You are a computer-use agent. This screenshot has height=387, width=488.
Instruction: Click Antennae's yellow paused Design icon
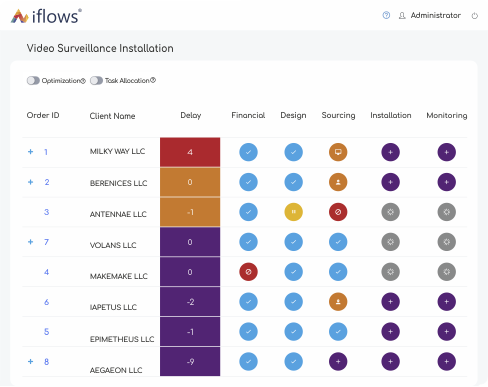click(293, 212)
